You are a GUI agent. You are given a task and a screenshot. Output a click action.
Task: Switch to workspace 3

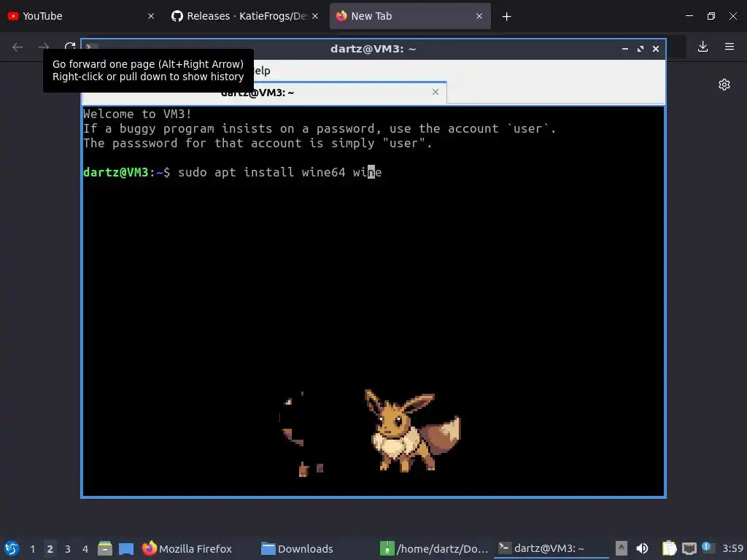pos(68,549)
